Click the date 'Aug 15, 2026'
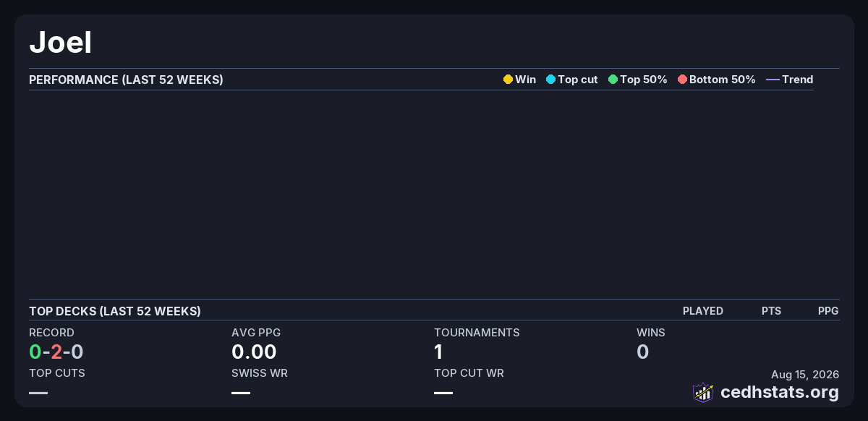 coord(805,375)
